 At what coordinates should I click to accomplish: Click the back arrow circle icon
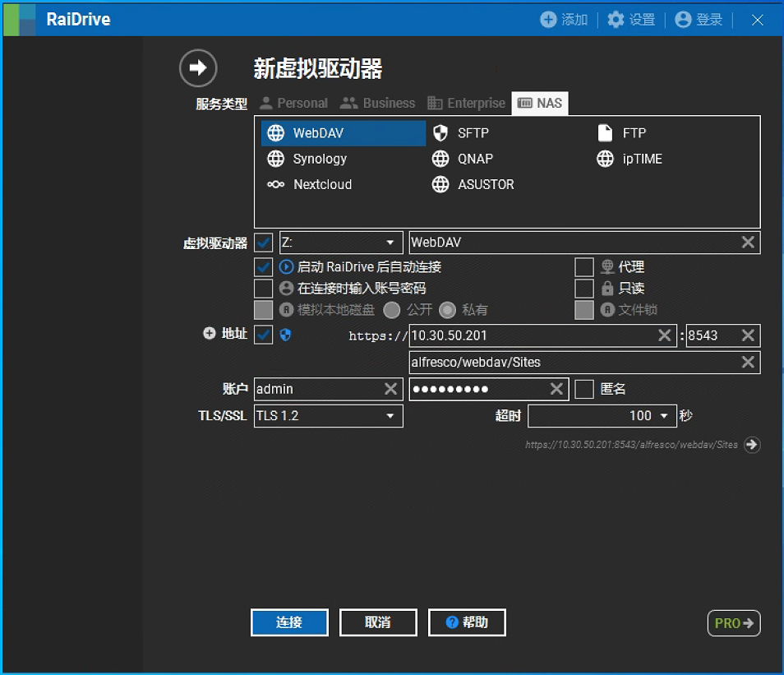click(198, 68)
